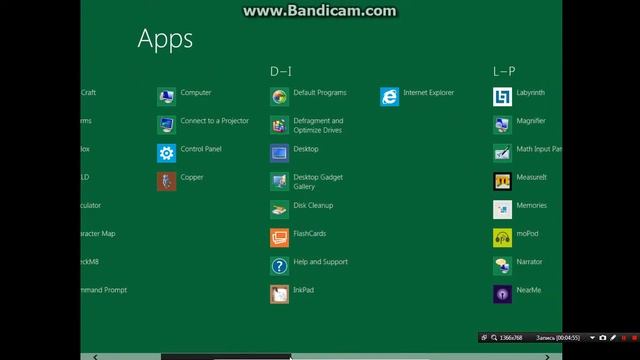Click the dark horizontal scrollbar thumb

point(226,357)
